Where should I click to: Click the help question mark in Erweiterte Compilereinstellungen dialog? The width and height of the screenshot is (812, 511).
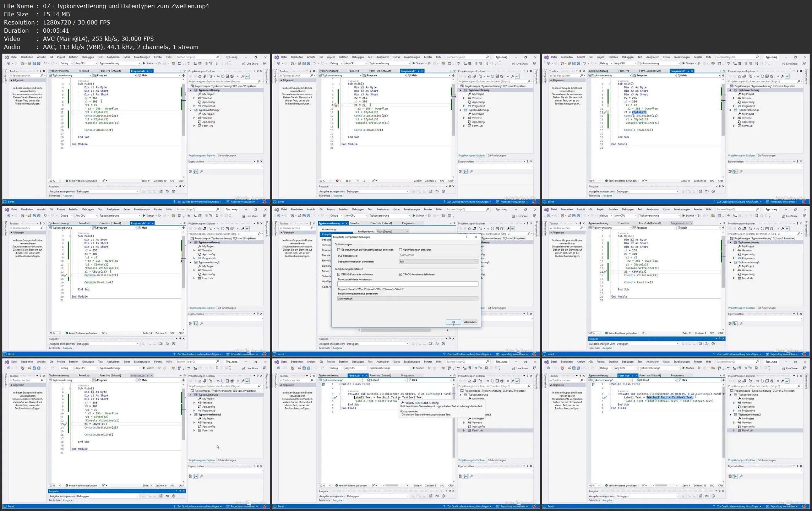[x=466, y=237]
